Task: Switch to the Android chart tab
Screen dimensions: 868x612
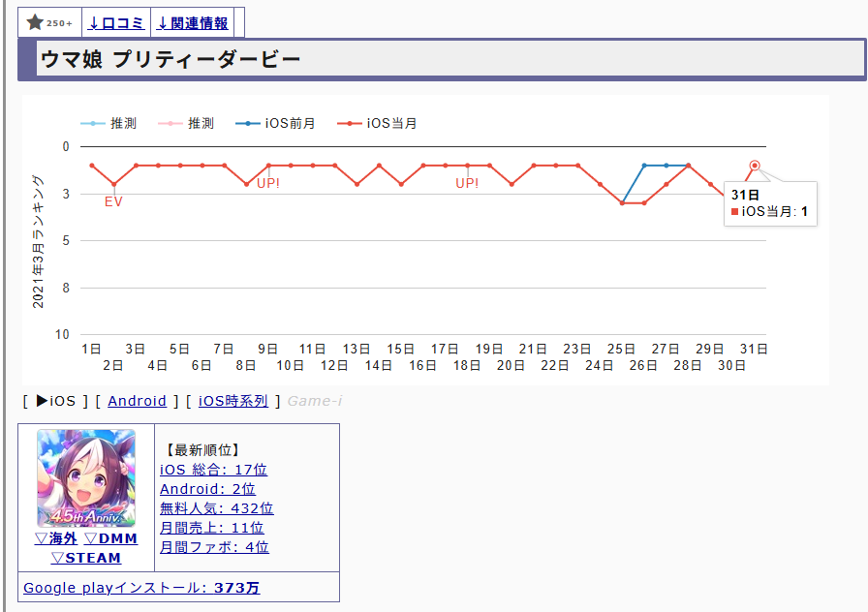Action: click(x=137, y=401)
